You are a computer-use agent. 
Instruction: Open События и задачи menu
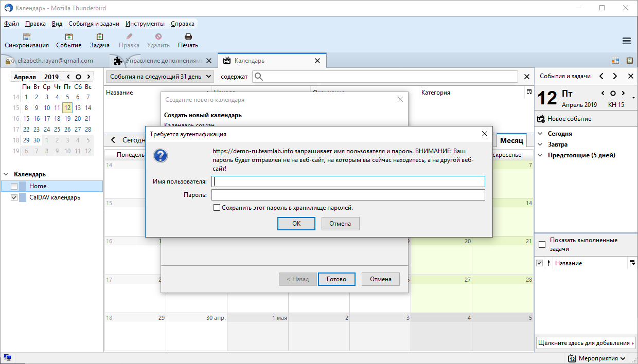(x=94, y=24)
